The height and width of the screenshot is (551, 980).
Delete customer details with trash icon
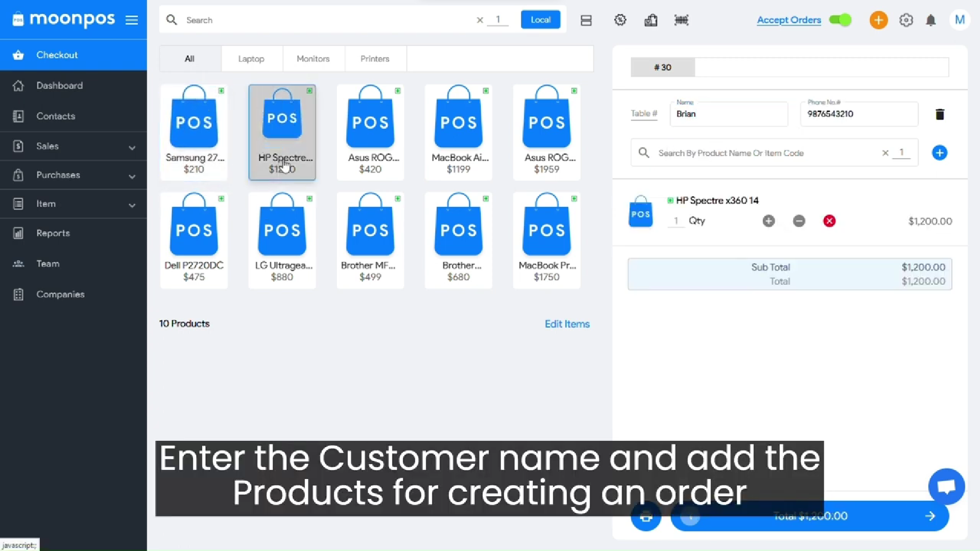coord(940,114)
